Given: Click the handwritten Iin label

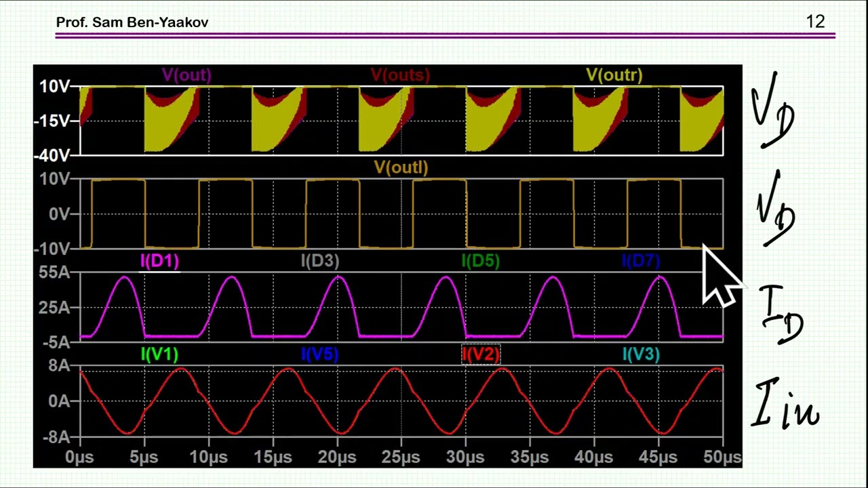Looking at the screenshot, I should pos(787,404).
